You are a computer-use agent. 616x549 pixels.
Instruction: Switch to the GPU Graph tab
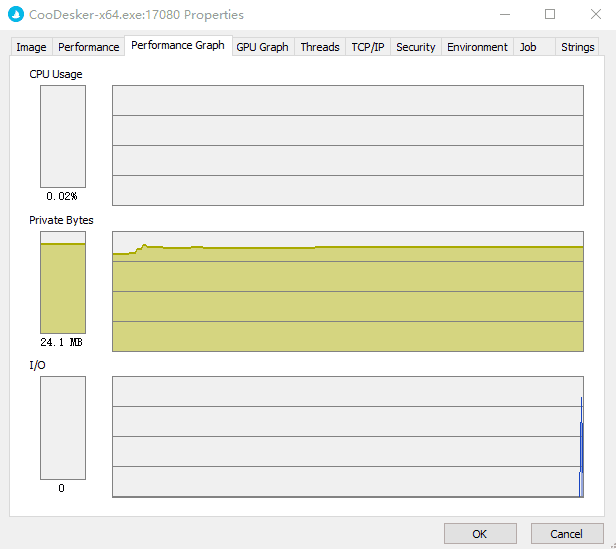coord(262,47)
